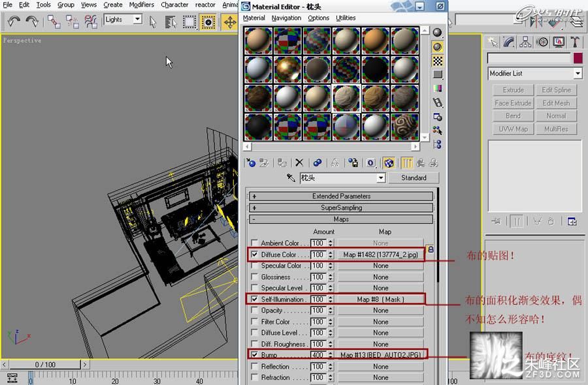
Task: Click Select by Material icon
Action: click(437, 131)
